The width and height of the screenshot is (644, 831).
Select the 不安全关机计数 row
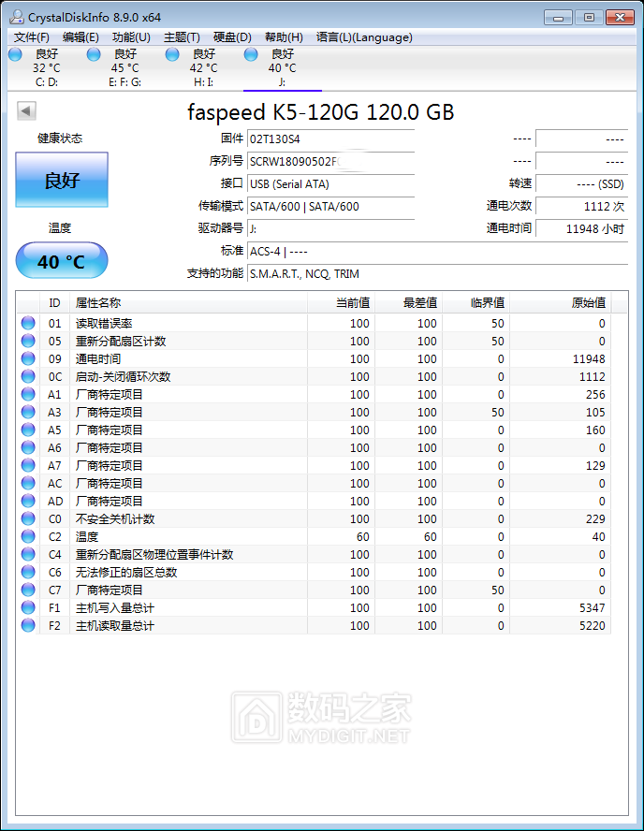click(314, 518)
